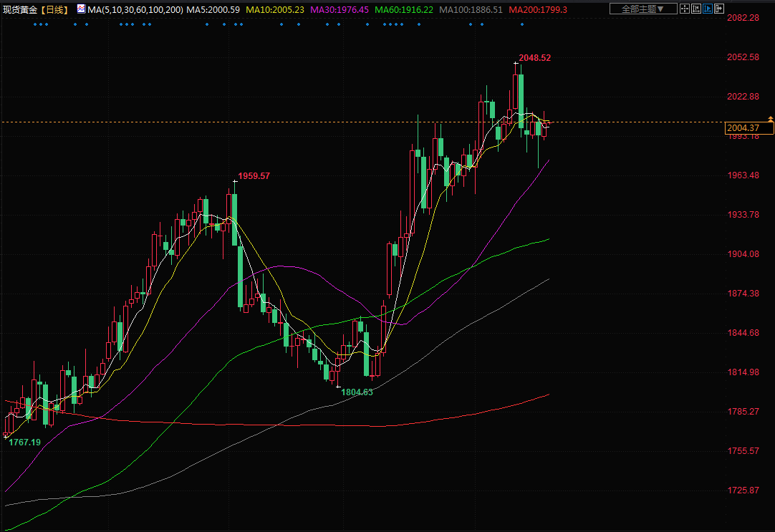Toggle the green MA60:1916.22 legend entry
This screenshot has height=532, width=775.
[404, 10]
